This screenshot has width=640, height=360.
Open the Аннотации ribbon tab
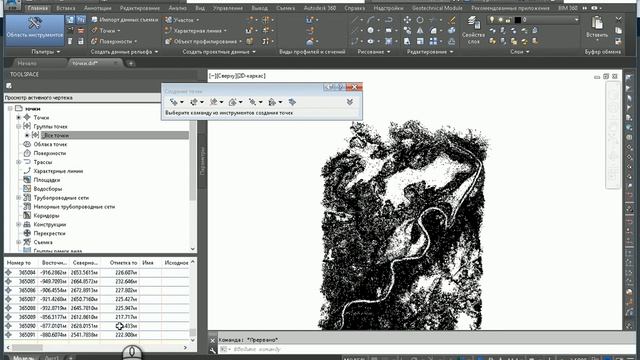click(x=97, y=8)
